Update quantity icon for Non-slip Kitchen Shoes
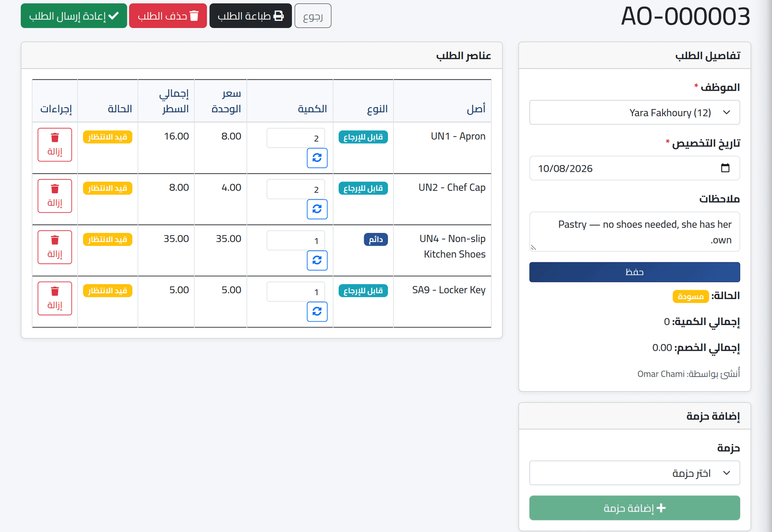Screen dimensions: 772x532 click(317, 260)
